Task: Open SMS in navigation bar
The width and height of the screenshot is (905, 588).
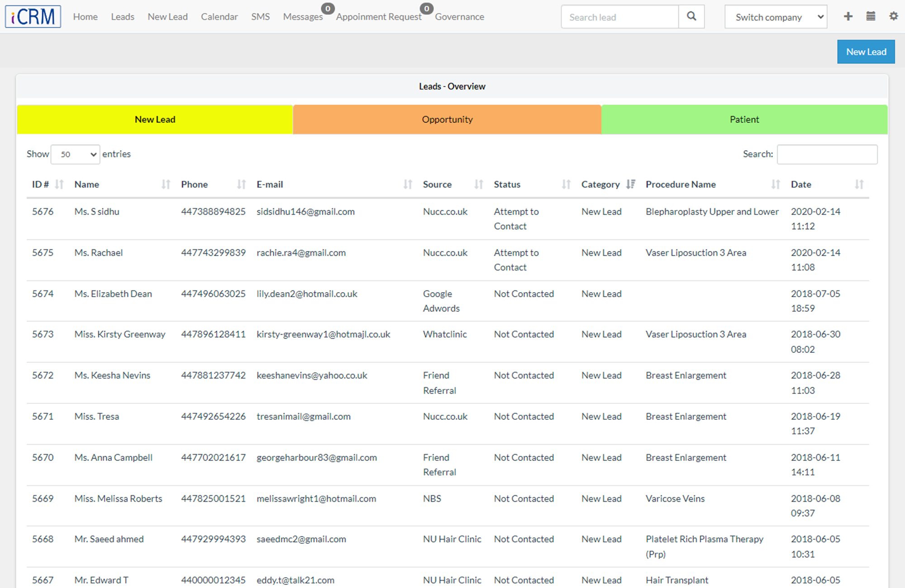Action: pyautogui.click(x=261, y=17)
